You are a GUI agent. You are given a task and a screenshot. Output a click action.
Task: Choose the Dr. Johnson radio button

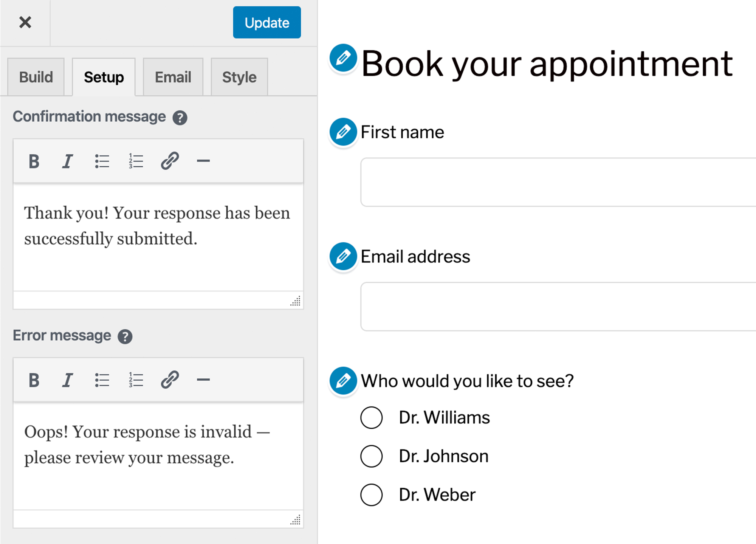click(371, 456)
